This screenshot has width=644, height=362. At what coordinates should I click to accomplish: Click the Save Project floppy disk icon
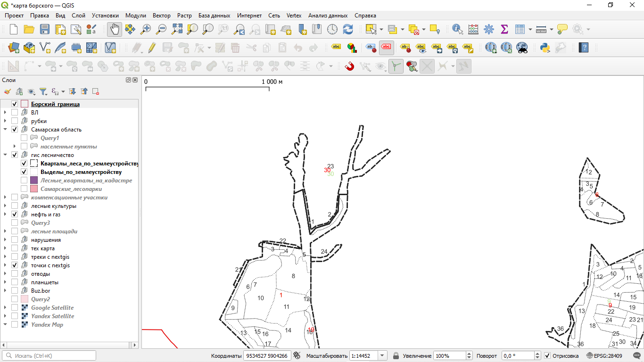[44, 29]
